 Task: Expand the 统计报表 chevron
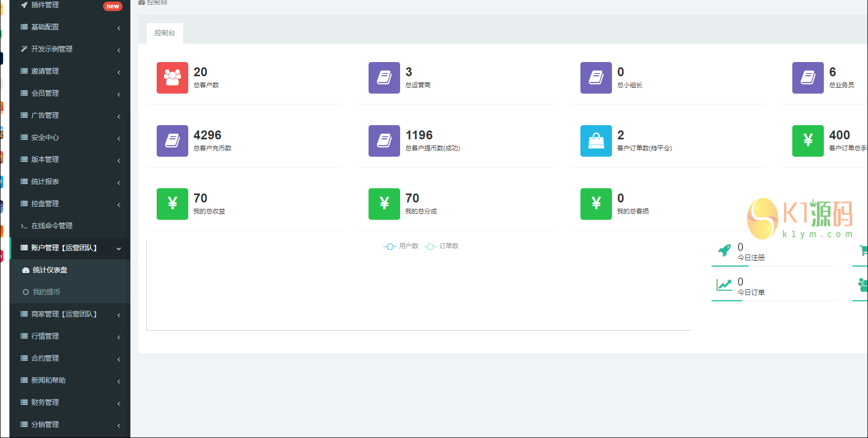[119, 182]
